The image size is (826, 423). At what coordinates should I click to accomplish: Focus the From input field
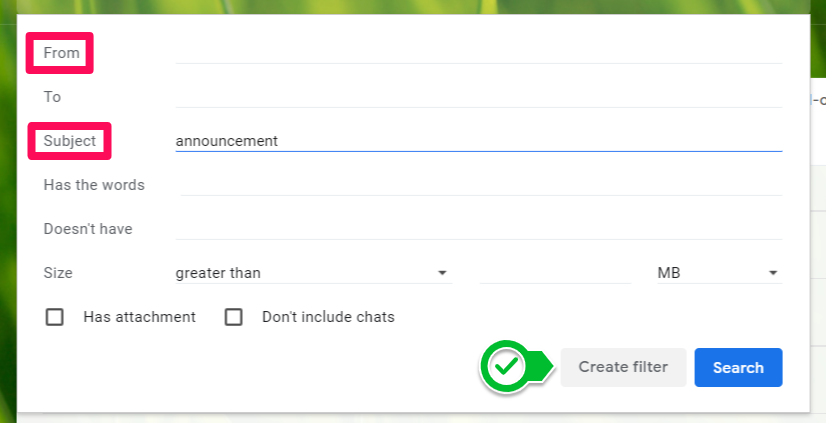(478, 53)
